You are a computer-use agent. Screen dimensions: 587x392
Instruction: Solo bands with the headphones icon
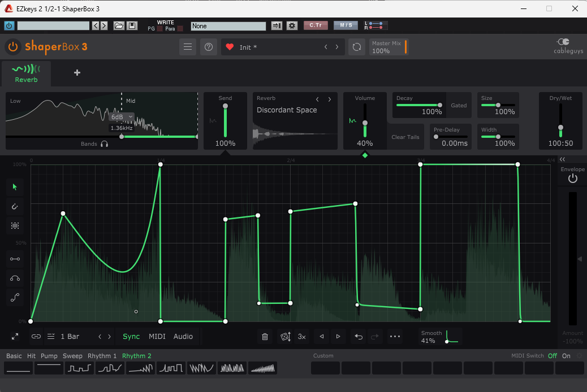pyautogui.click(x=105, y=144)
